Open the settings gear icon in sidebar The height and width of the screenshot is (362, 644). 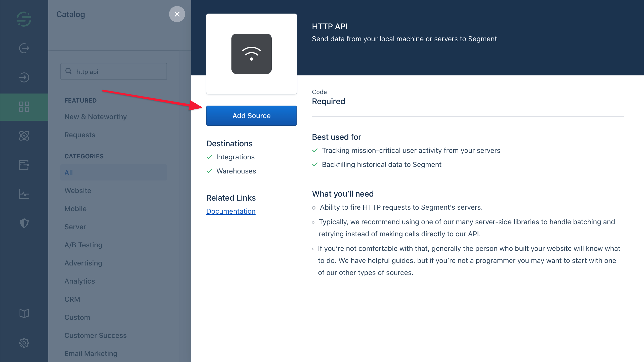pos(24,343)
